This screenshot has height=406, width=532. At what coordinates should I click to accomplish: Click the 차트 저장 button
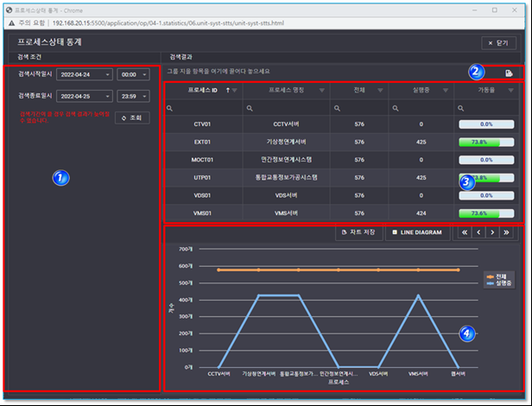click(x=358, y=232)
